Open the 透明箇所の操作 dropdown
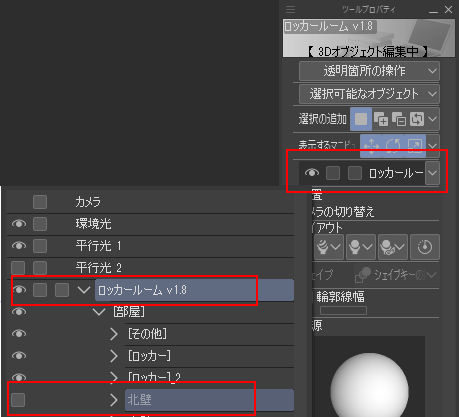Viewport: 459px width, 417px height. [369, 71]
